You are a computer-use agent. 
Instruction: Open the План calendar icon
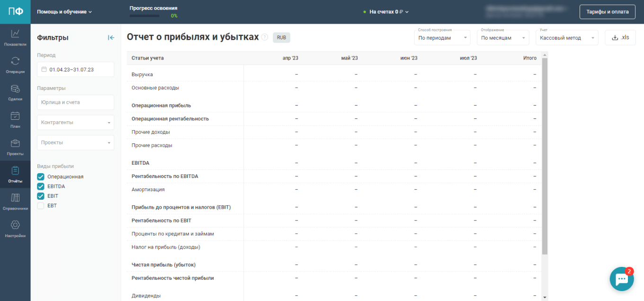click(x=15, y=116)
